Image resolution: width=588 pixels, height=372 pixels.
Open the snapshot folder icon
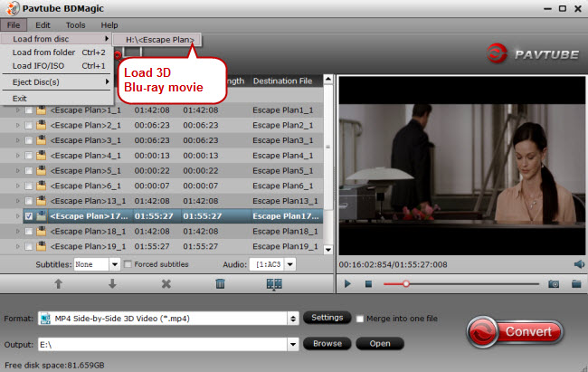point(576,284)
